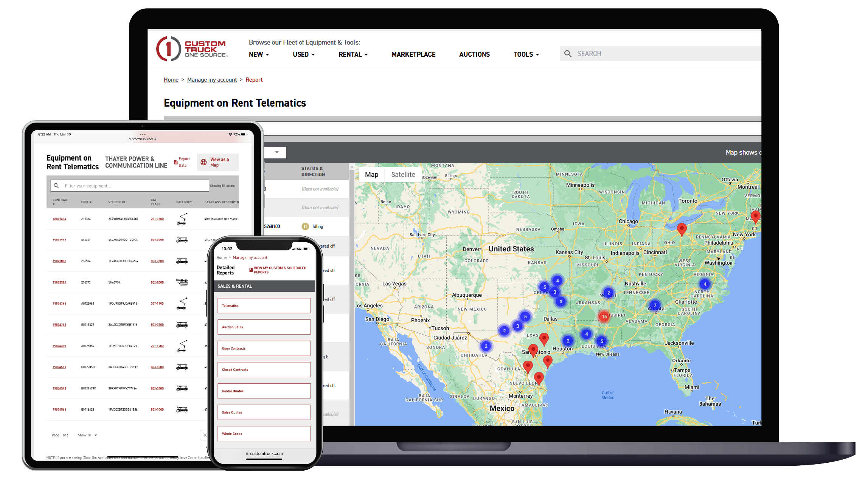
Task: Expand the TOOLS dropdown menu
Action: 526,54
